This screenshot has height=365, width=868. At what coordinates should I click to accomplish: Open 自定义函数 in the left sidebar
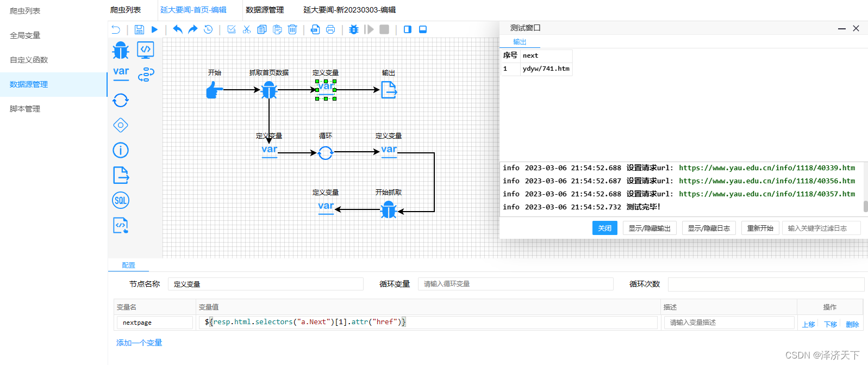point(29,60)
